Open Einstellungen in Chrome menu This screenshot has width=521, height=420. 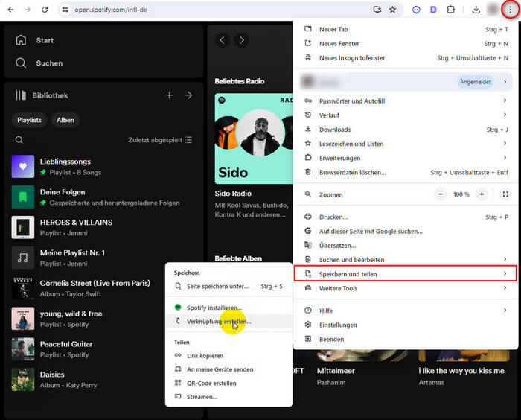406,325
